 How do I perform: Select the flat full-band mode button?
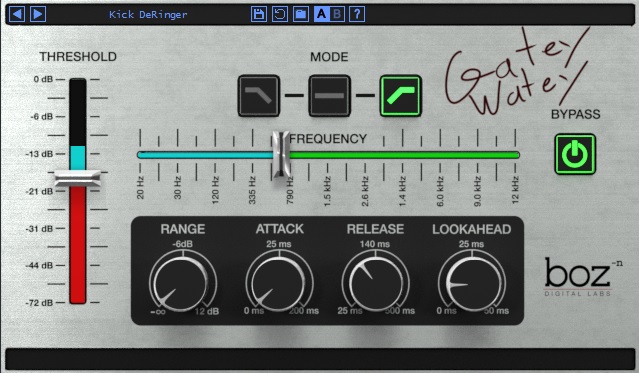coord(329,96)
